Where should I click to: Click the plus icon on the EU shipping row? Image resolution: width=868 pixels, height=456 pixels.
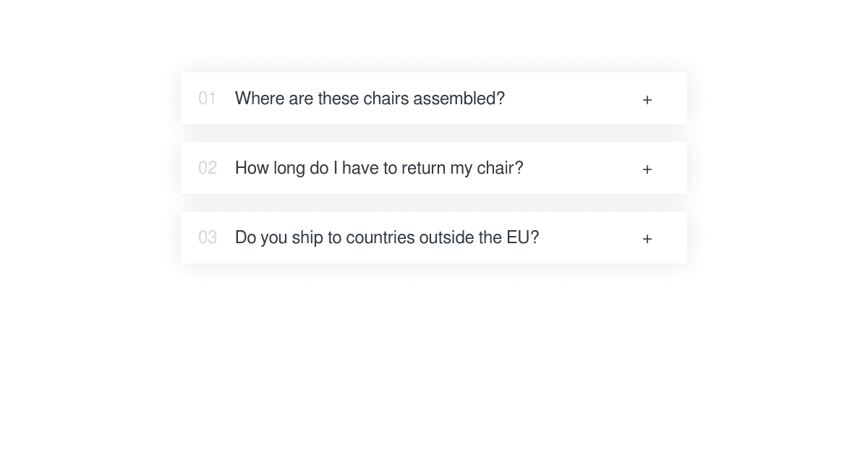647,239
